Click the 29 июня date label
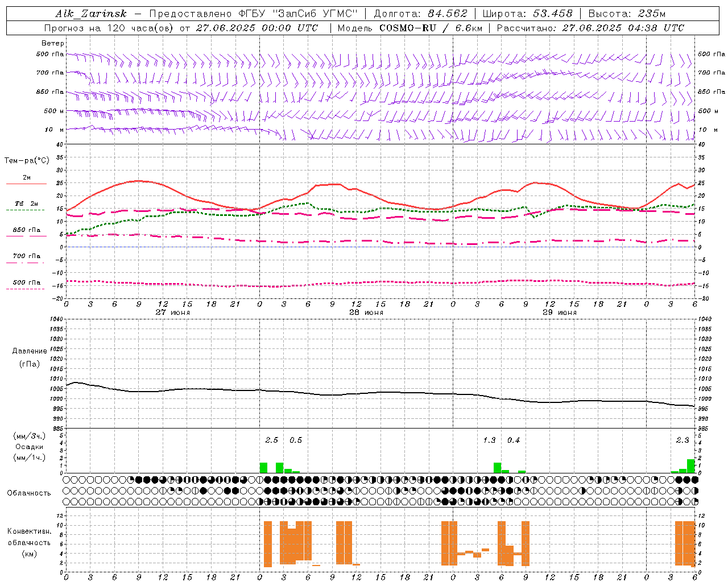 coord(560,312)
